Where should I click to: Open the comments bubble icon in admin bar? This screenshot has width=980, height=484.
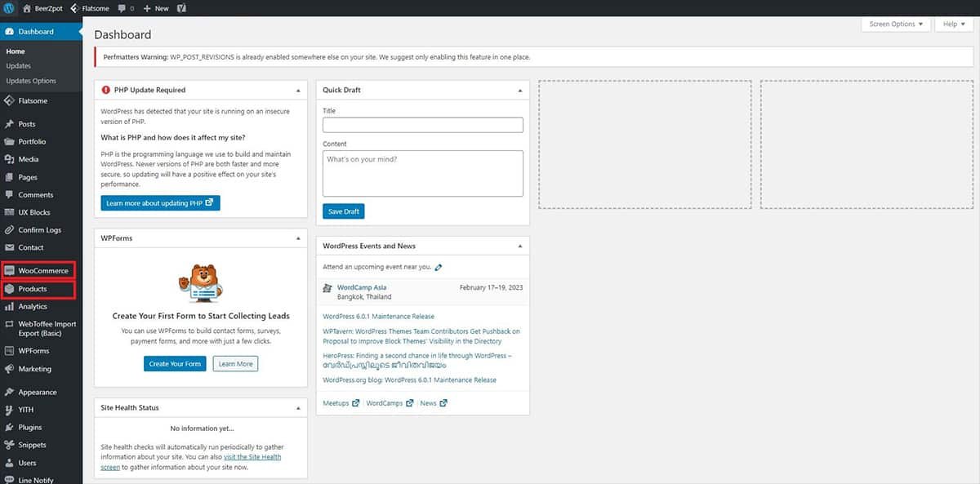pyautogui.click(x=122, y=8)
